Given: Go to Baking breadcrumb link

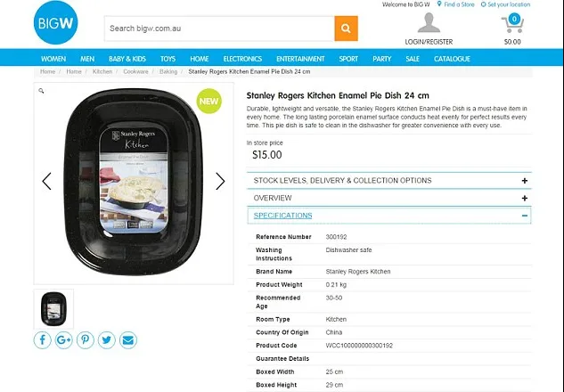Looking at the screenshot, I should (x=168, y=71).
